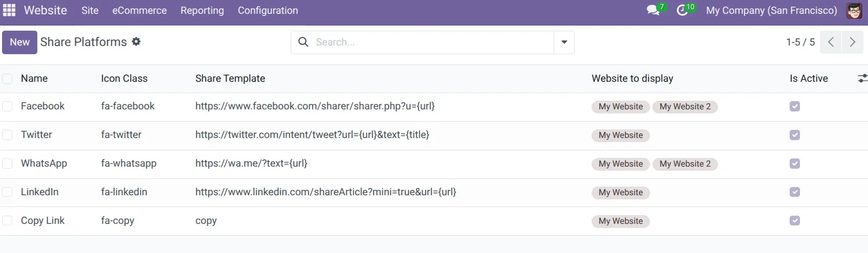Open the apps grid menu icon
Screen dimensions: 868x253
click(9, 10)
